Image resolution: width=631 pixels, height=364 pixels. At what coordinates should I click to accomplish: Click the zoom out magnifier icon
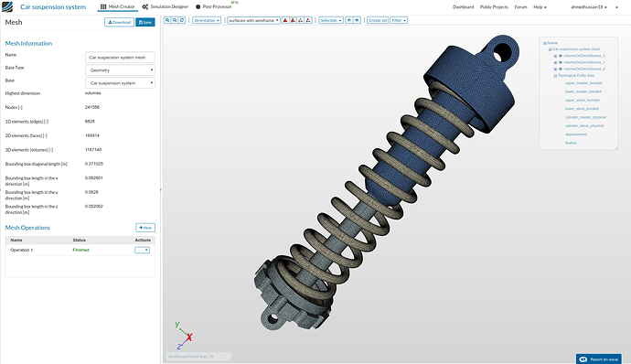[x=175, y=20]
